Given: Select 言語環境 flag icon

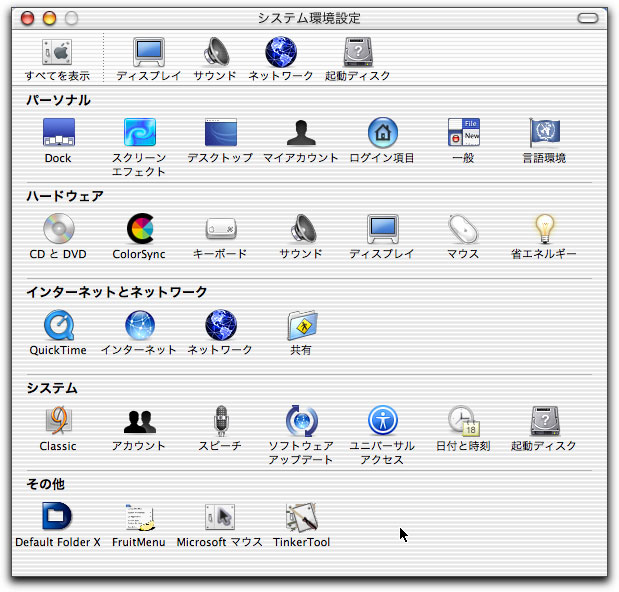Looking at the screenshot, I should [x=544, y=133].
